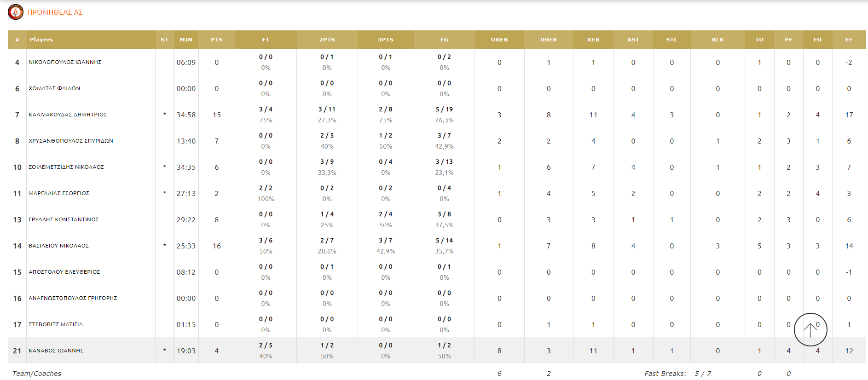Image resolution: width=868 pixels, height=380 pixels.
Task: Click player ΧΡΥΣΑΝΘΟΠΟΥΛΟΣ ΣΠΥΡΙΔΩΝ
Action: click(x=71, y=141)
